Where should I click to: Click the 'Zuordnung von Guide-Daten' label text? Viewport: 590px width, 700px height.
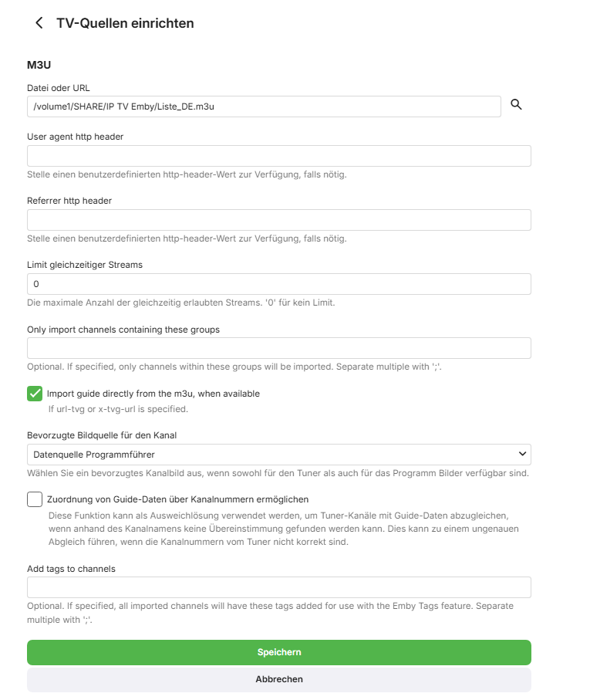[177, 499]
